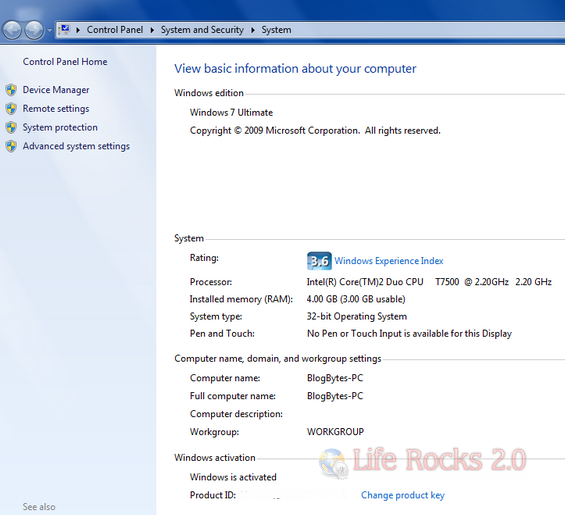Open Control Panel breadcrumb
This screenshot has width=565, height=515.
(115, 30)
